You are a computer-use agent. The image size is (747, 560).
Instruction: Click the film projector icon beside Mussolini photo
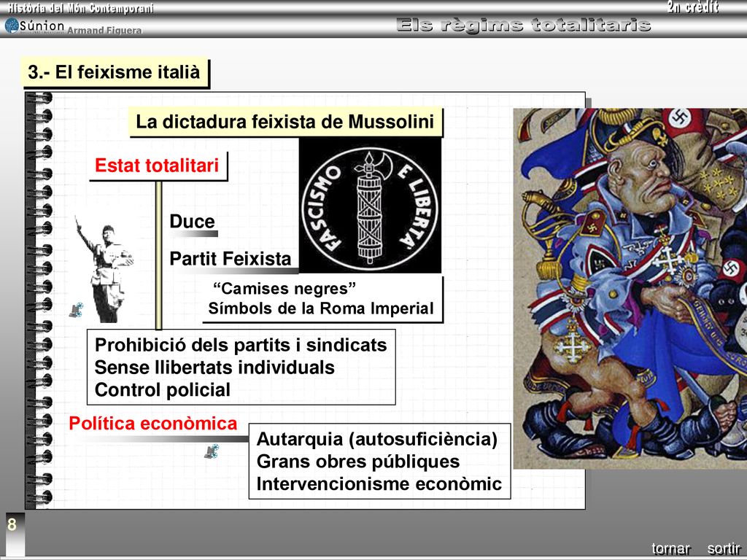[76, 310]
